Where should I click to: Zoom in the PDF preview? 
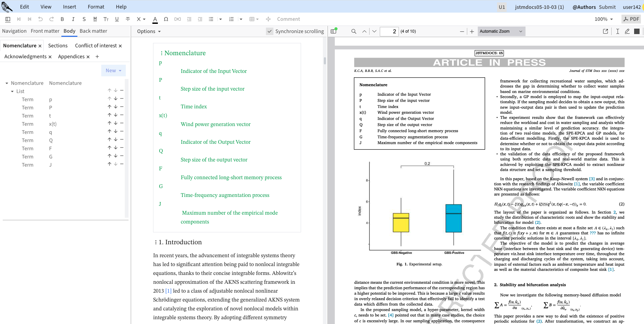[x=472, y=31]
